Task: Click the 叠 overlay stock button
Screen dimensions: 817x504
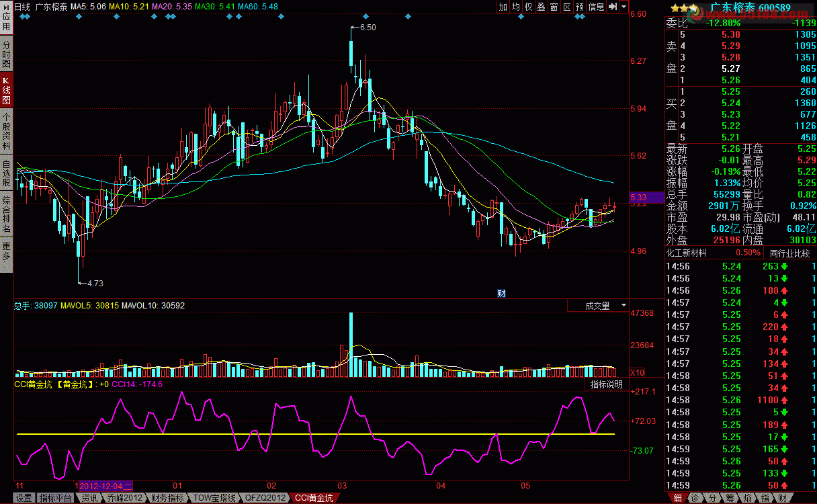Action: [x=541, y=7]
